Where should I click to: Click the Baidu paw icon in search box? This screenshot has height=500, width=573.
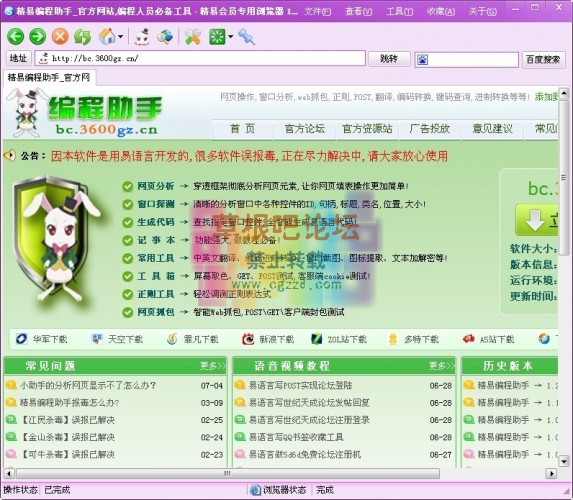coord(422,60)
